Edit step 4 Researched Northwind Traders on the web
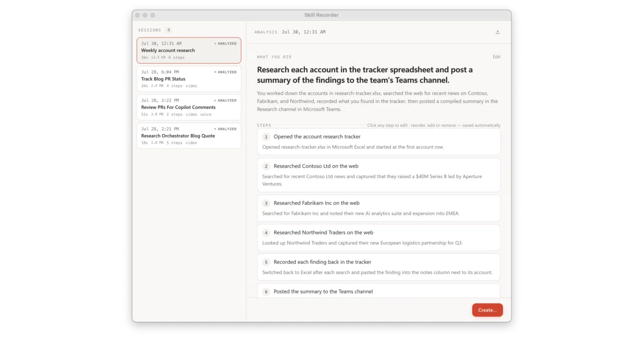Viewport: 644px width, 338px height. tap(378, 238)
